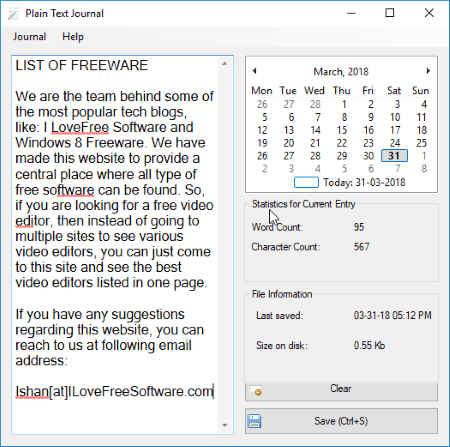Select the highlighted date 31 in calendar
This screenshot has height=447, width=450.
click(394, 156)
